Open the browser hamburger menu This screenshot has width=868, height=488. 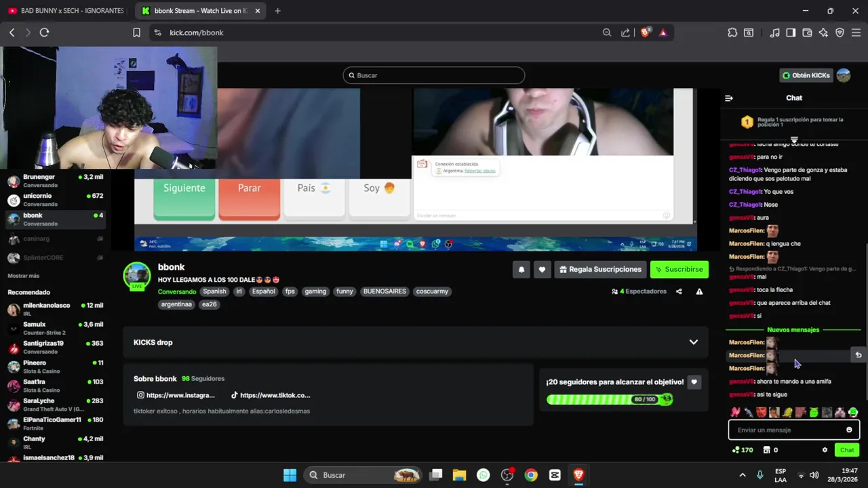(856, 33)
